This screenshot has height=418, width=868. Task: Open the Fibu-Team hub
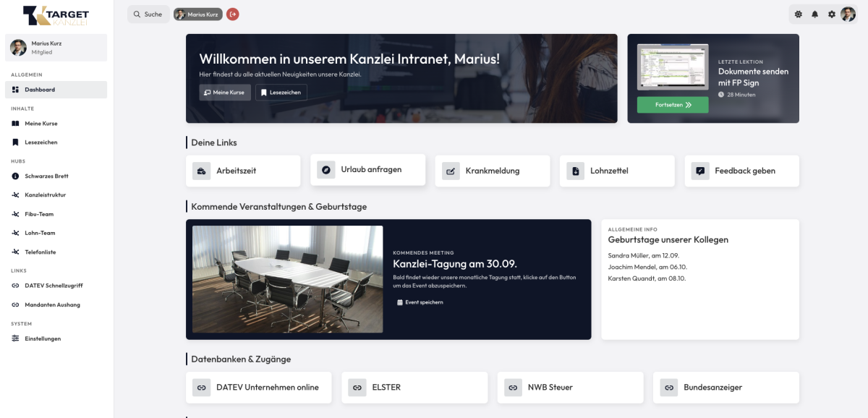coord(38,213)
